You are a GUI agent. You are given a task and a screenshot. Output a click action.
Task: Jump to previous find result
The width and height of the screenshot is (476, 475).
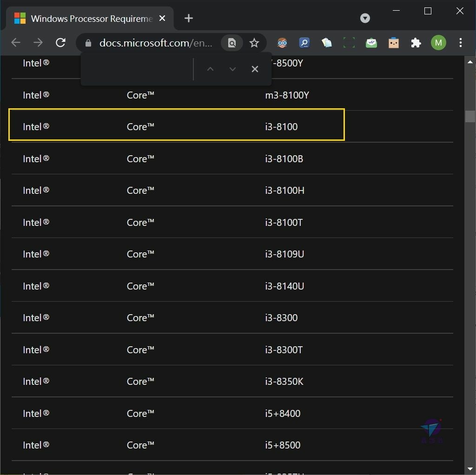pos(210,69)
